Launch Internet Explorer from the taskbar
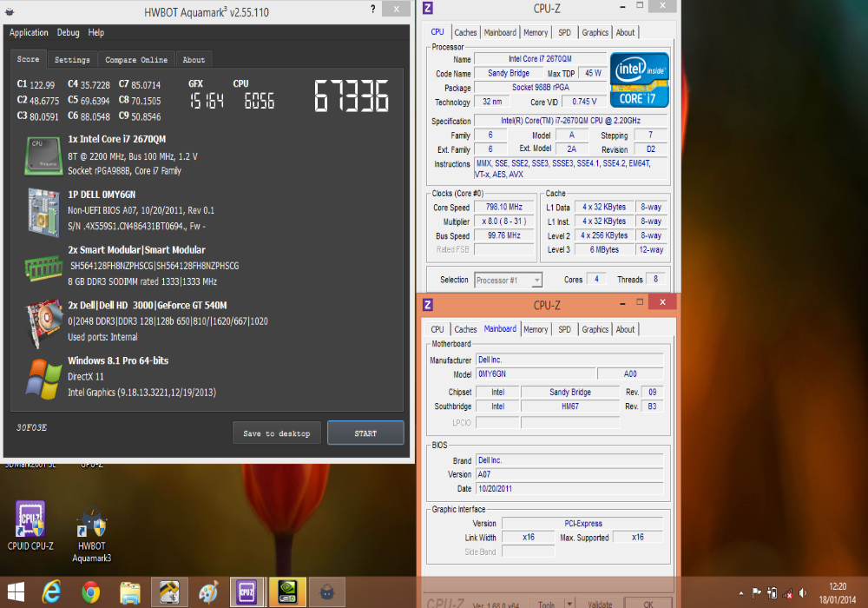 coord(51,592)
